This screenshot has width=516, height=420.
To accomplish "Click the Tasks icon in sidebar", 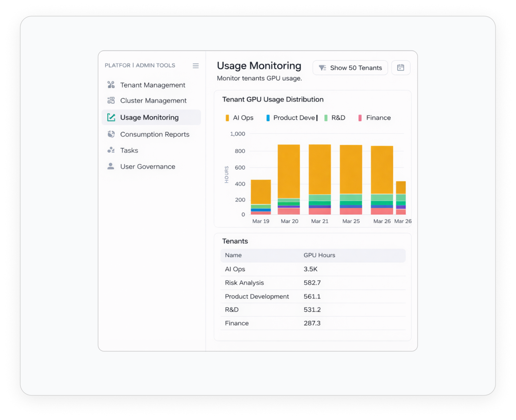I will coord(111,150).
